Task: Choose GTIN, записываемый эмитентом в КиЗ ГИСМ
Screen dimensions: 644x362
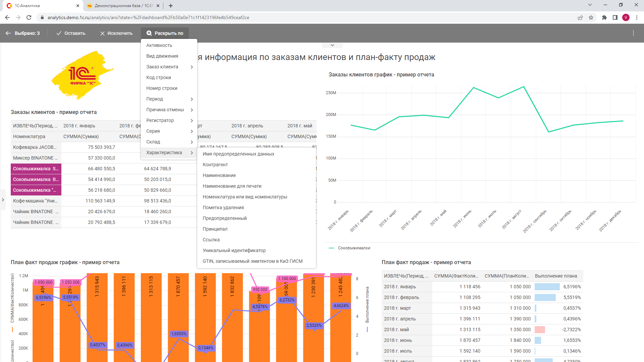Action: tap(257, 261)
